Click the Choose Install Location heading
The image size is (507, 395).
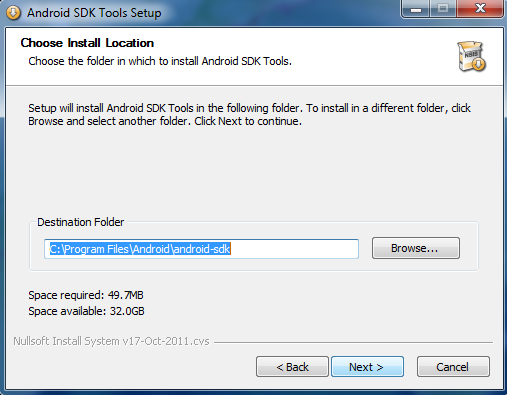(x=87, y=43)
